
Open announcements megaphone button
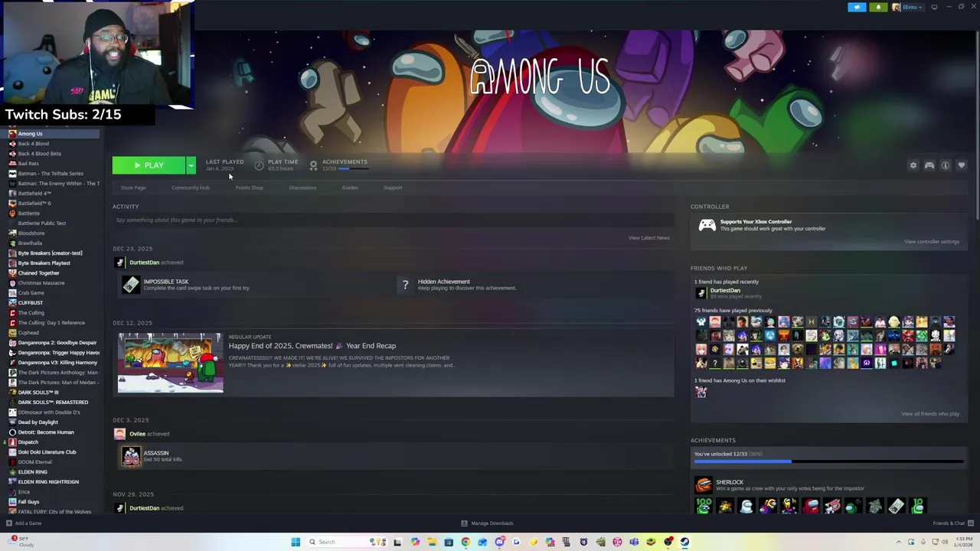[x=857, y=7]
